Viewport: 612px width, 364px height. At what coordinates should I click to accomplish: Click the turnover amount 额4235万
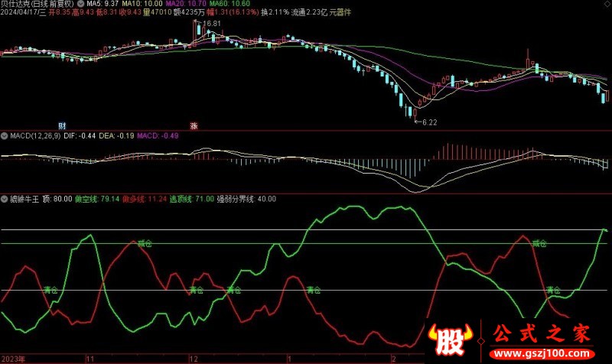click(x=189, y=12)
